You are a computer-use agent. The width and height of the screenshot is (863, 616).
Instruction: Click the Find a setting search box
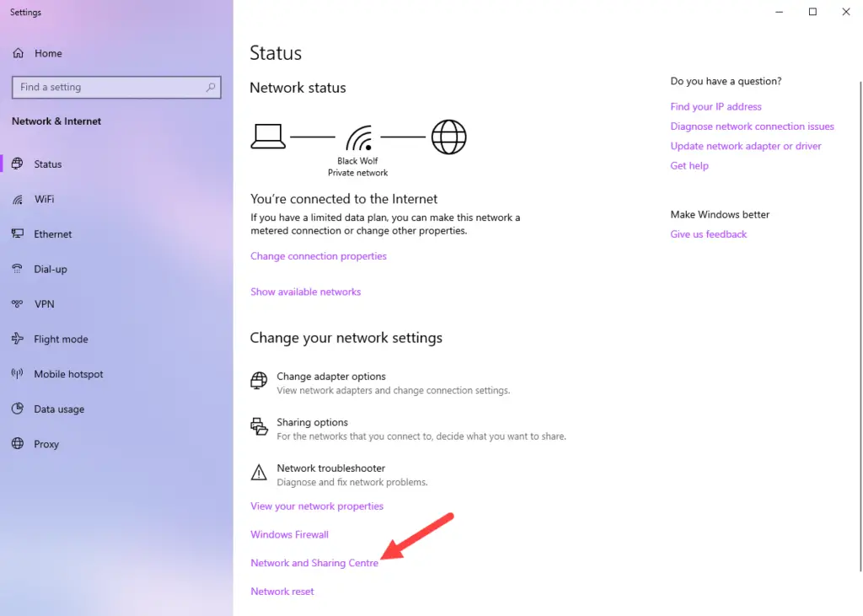[115, 87]
